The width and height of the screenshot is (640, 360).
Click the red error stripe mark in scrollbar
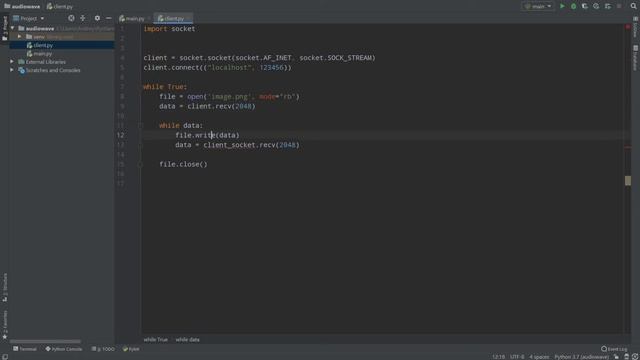[x=628, y=147]
